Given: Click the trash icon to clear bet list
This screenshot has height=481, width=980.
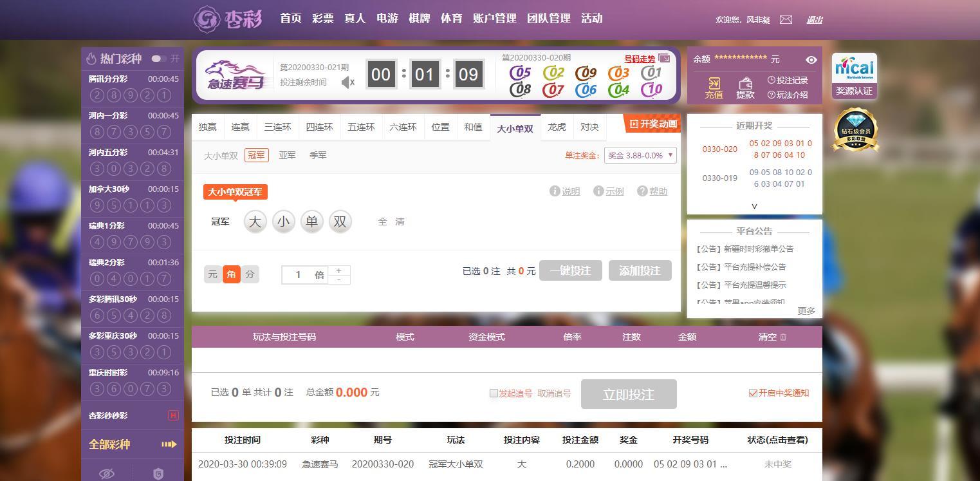Looking at the screenshot, I should [x=783, y=337].
